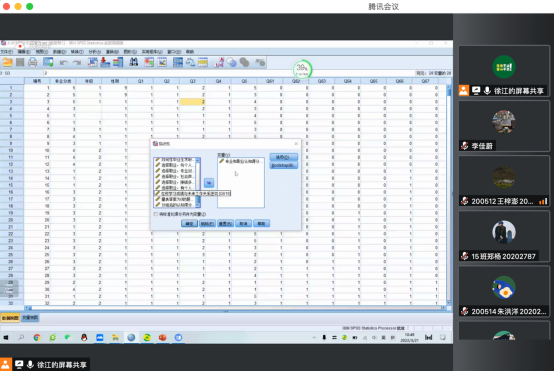Toggle the save standardized values checkbox
The image size is (554, 371).
[x=156, y=214]
